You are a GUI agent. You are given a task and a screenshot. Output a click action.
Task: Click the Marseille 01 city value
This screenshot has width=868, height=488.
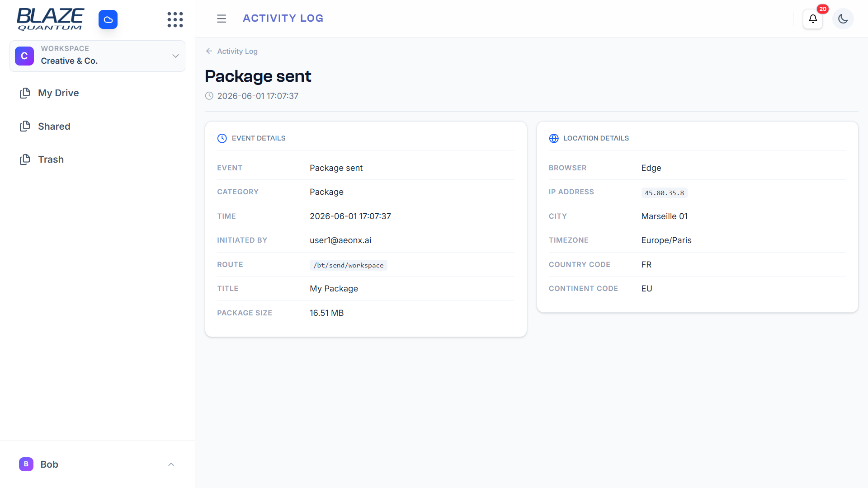[664, 216]
